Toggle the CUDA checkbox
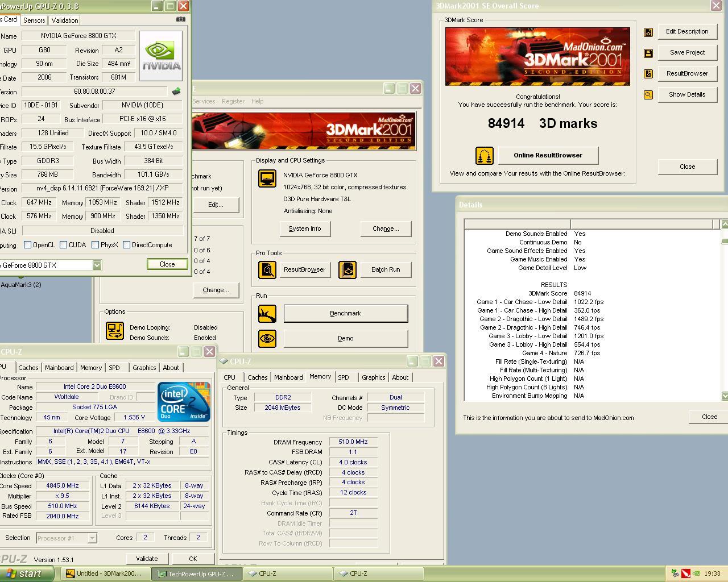This screenshot has height=582, width=728. coord(63,245)
